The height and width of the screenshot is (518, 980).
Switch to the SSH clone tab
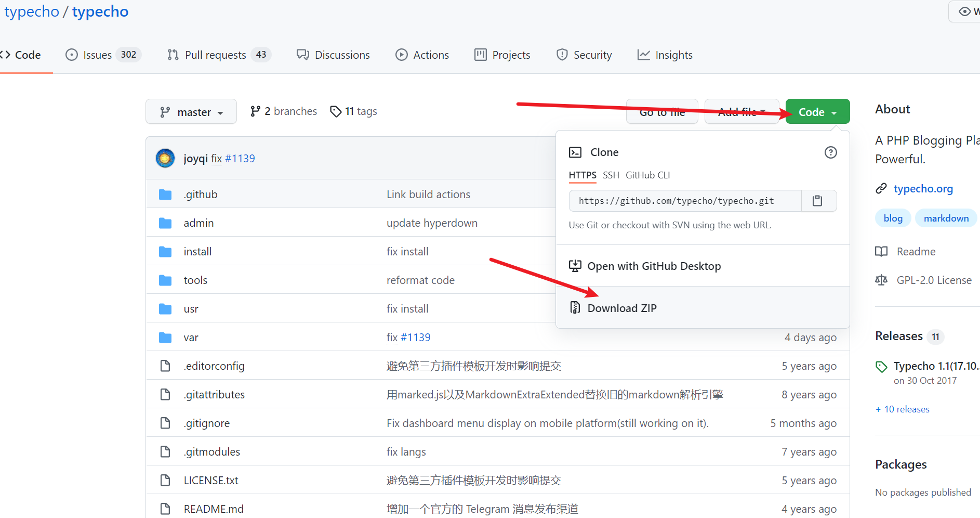pos(611,175)
